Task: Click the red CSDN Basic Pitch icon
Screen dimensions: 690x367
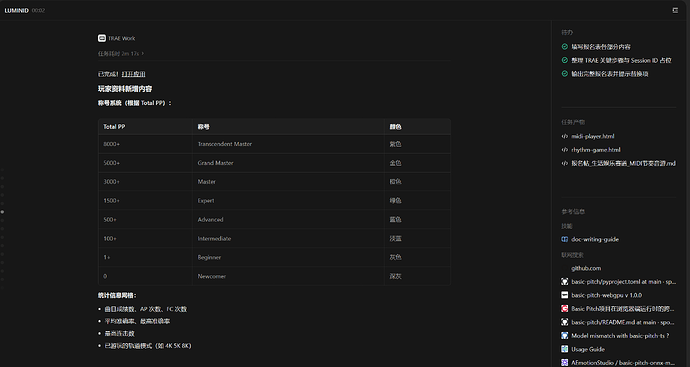Action: 565,308
